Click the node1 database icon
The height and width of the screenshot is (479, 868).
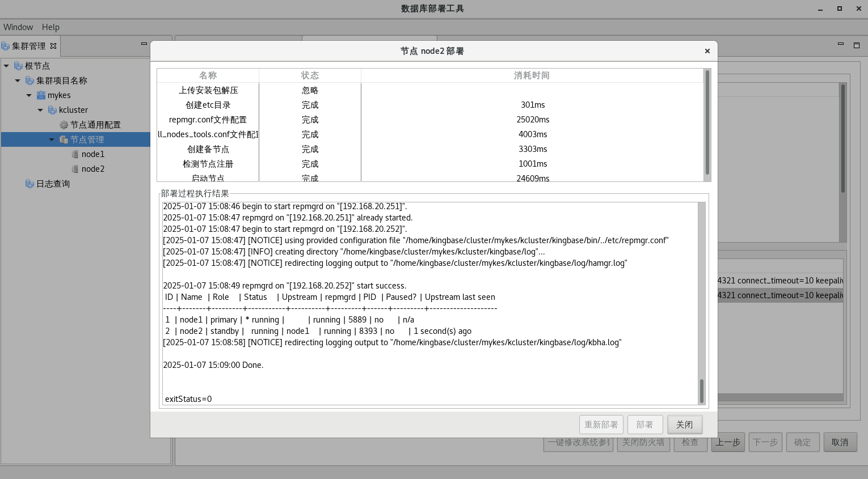pos(75,154)
